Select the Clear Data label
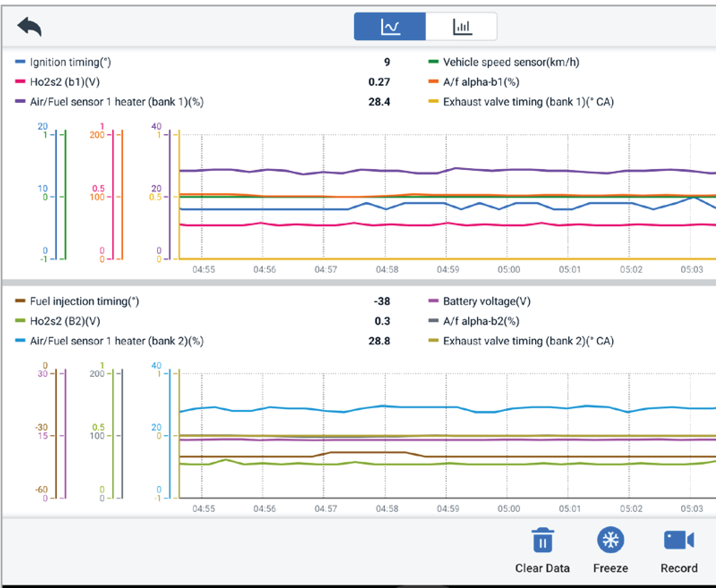This screenshot has height=588, width=716. (x=542, y=568)
